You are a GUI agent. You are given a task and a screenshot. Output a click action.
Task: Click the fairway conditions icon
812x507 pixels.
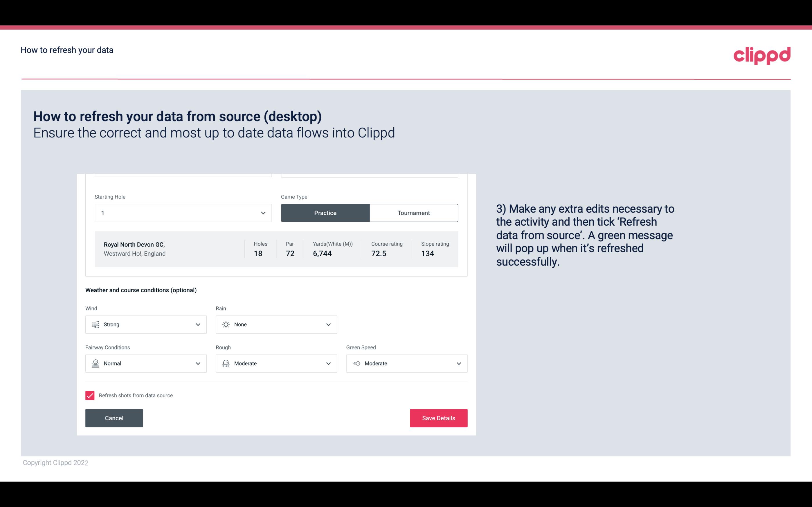pos(95,363)
